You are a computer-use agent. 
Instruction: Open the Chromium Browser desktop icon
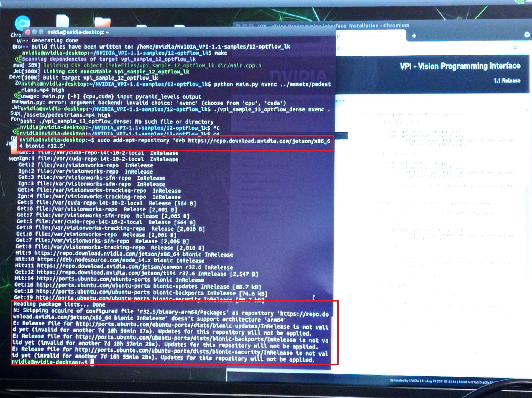(22, 23)
